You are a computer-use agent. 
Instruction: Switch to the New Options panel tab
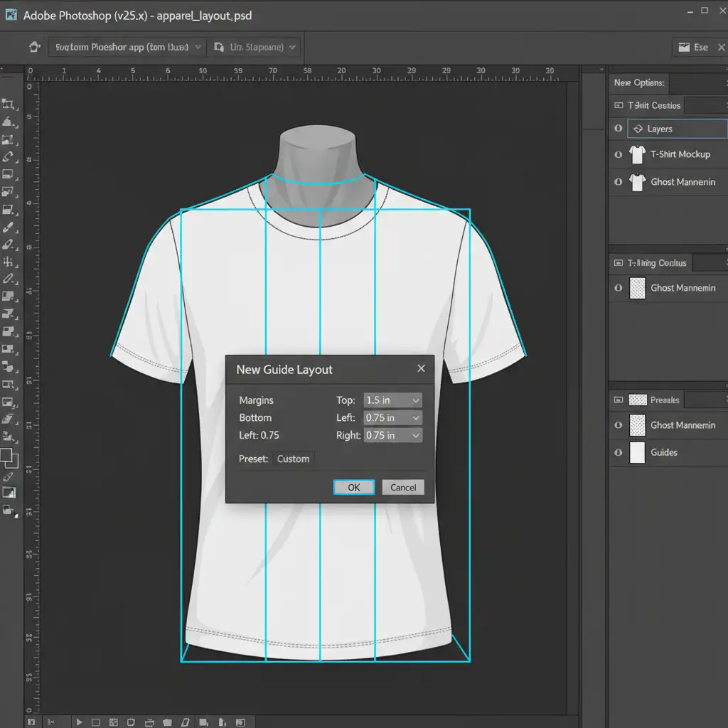639,82
